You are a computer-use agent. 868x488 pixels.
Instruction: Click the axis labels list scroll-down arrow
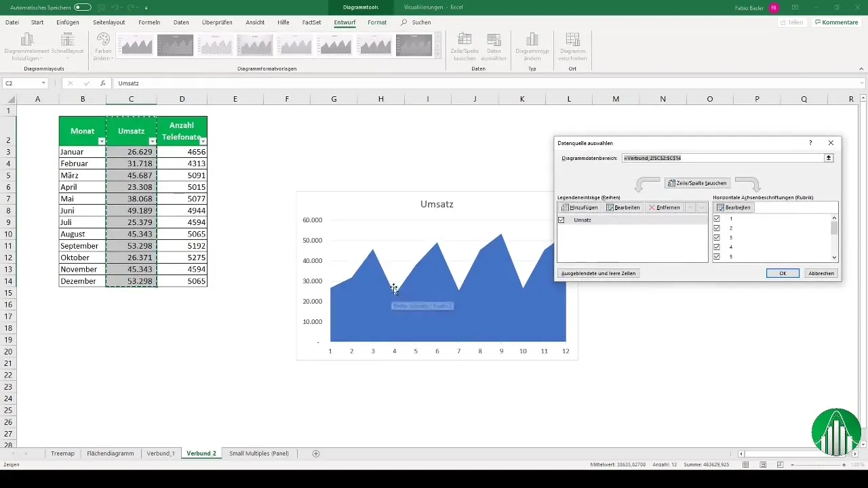click(835, 258)
